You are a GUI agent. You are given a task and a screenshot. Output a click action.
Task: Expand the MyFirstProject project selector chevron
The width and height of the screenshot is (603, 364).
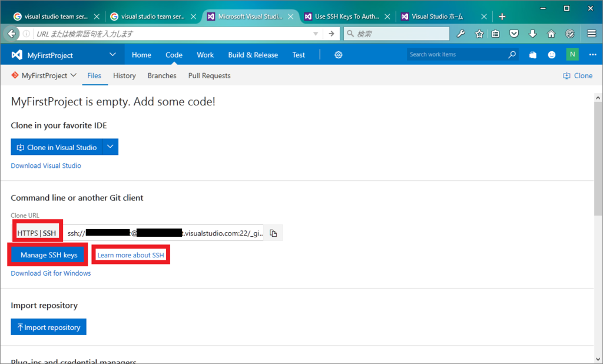point(112,55)
